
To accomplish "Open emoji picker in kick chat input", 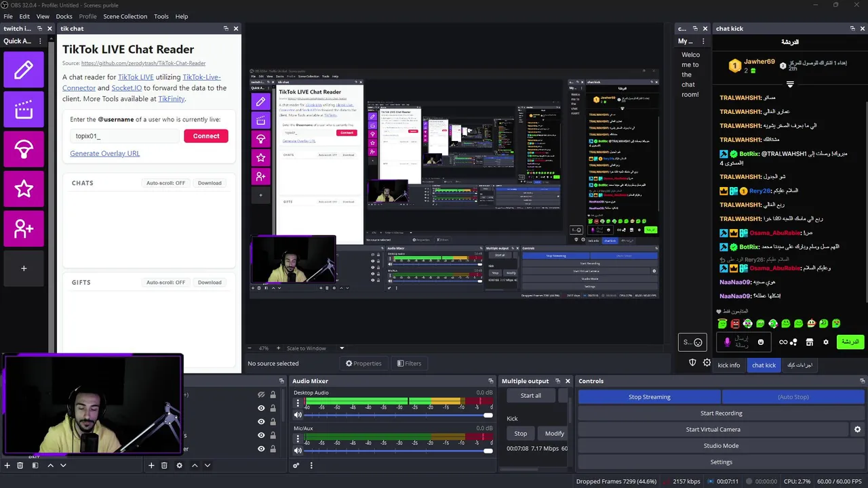I will [761, 342].
